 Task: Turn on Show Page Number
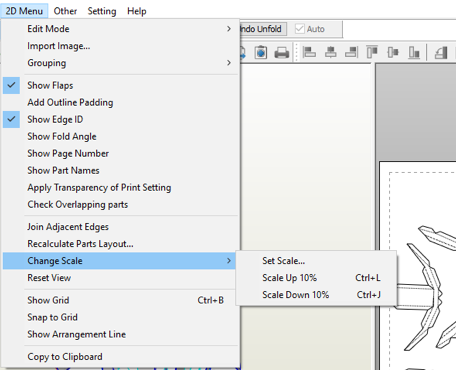[x=121, y=153]
